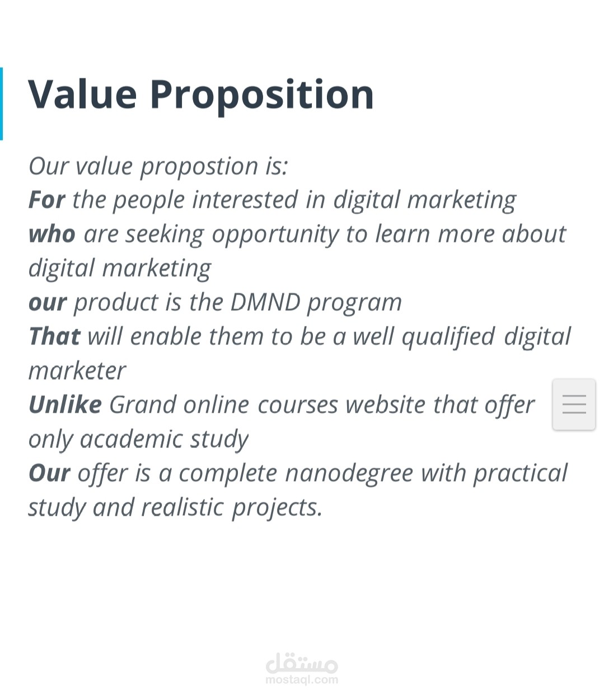Screen dimensions: 604x700
Task: Click the bold word 'That'
Action: (54, 337)
